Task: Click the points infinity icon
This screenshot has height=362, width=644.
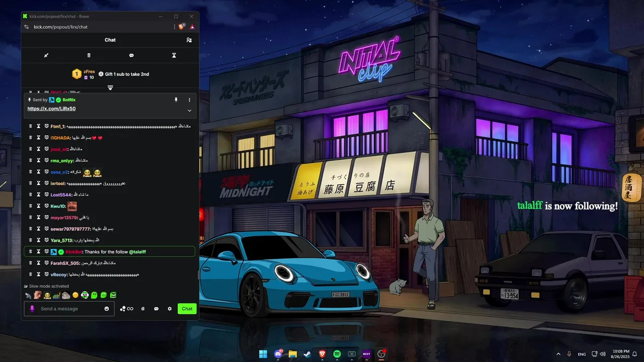Action: 127,309
